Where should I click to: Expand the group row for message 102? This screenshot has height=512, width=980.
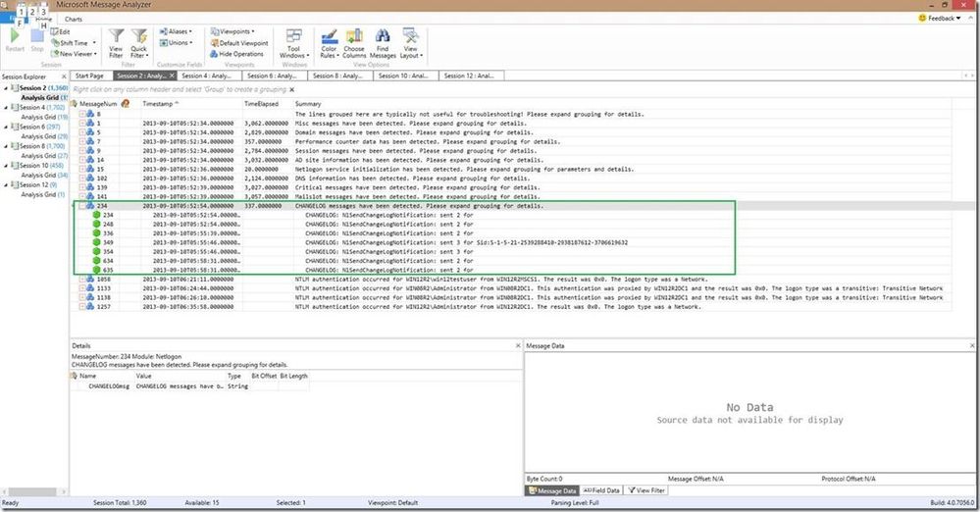point(81,179)
